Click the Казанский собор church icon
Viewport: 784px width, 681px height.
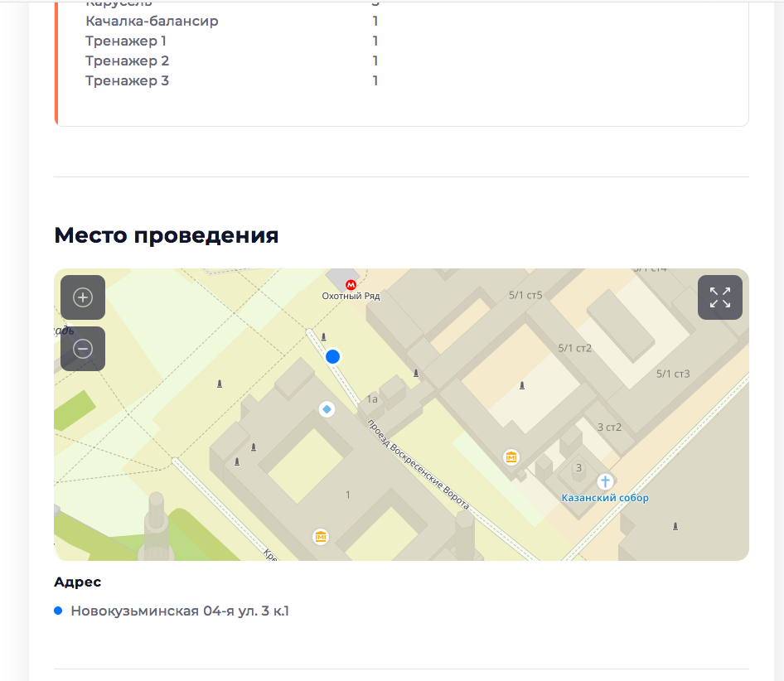point(605,481)
